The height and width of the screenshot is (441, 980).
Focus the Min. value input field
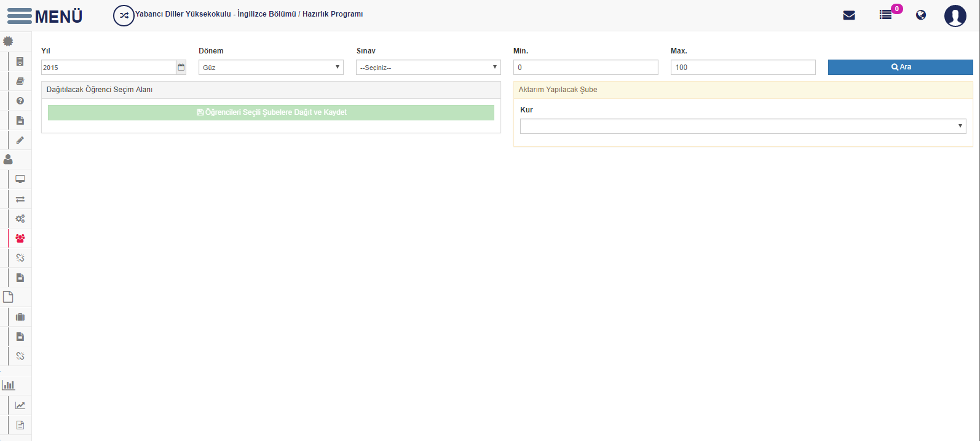point(586,68)
